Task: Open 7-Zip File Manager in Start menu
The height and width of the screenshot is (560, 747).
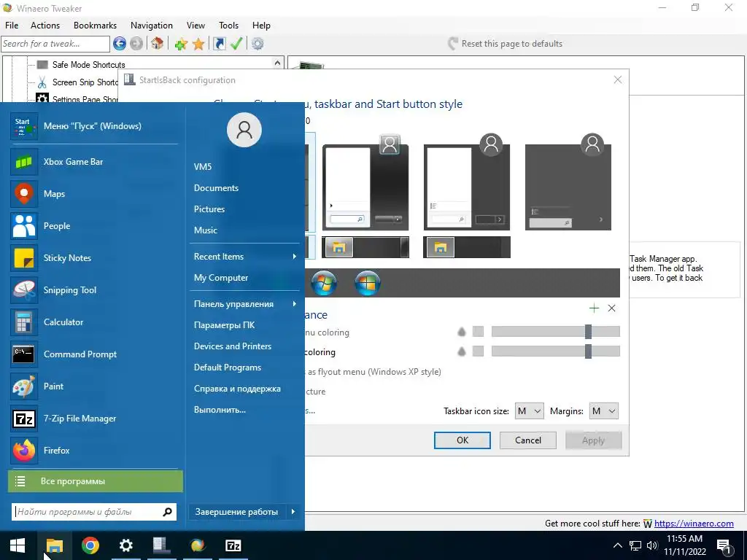Action: [x=94, y=419]
